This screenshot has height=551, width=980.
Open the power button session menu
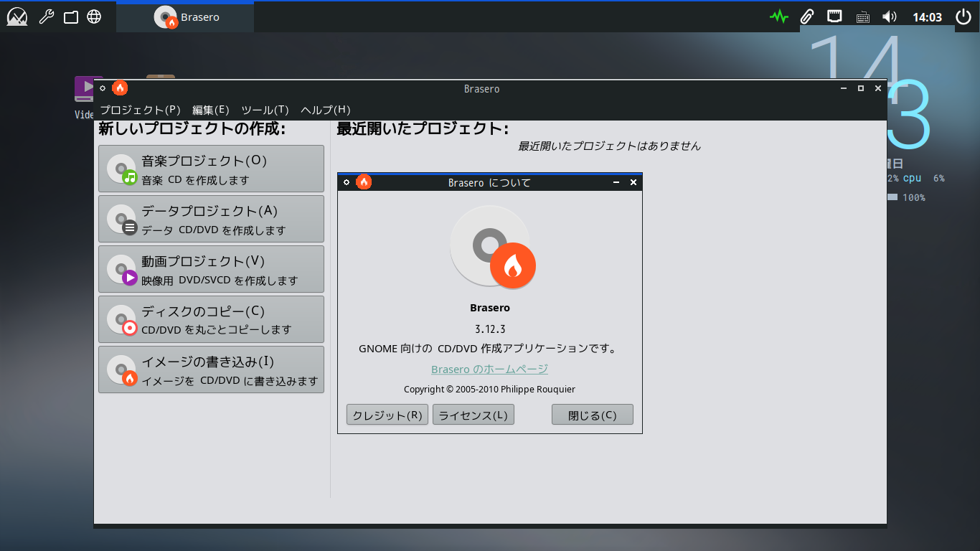point(963,17)
